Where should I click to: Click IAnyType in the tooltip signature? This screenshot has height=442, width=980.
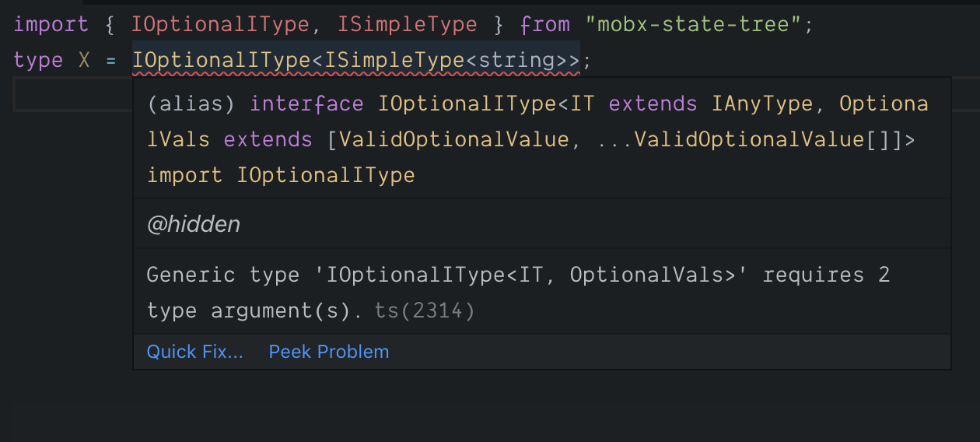point(762,103)
